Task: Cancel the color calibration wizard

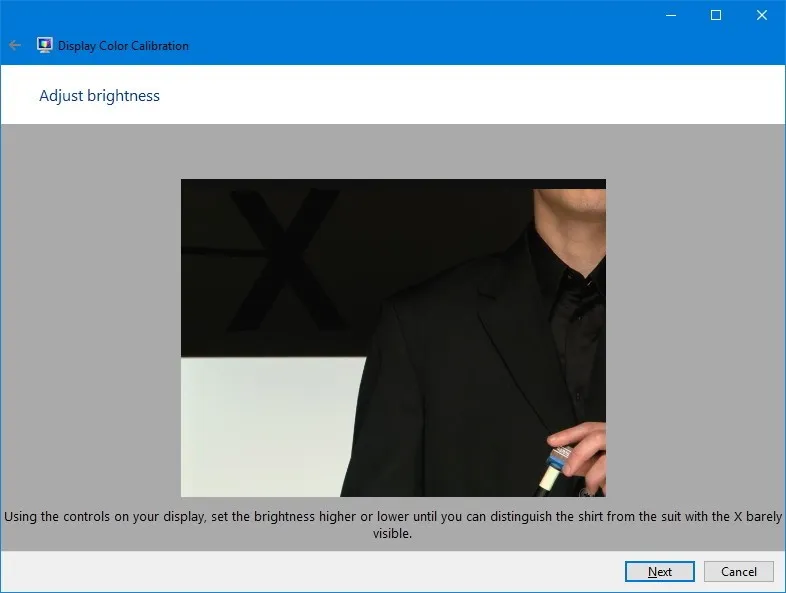Action: [x=738, y=572]
